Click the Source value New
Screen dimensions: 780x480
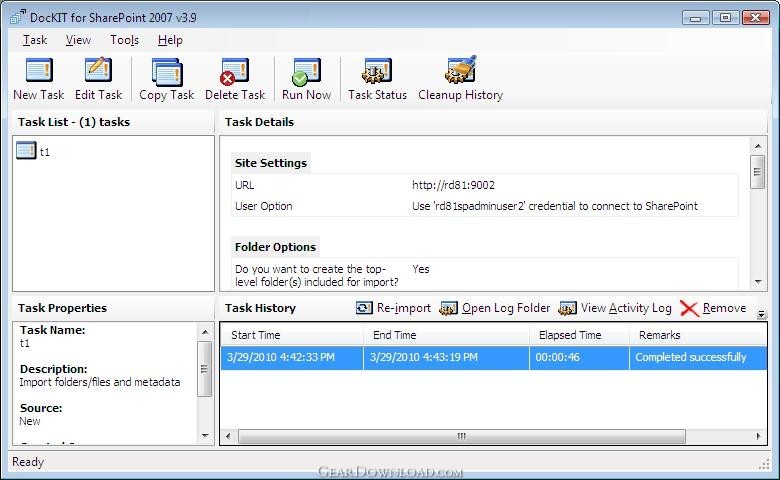pyautogui.click(x=30, y=421)
